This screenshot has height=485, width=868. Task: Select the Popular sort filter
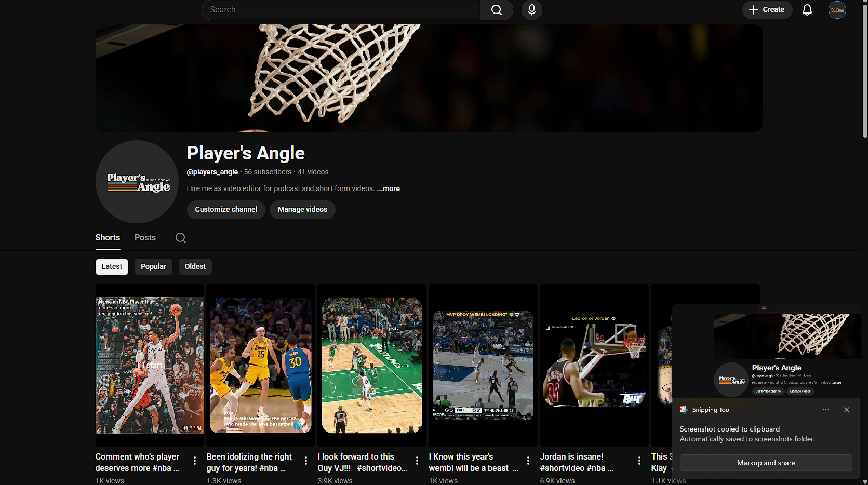pyautogui.click(x=153, y=267)
